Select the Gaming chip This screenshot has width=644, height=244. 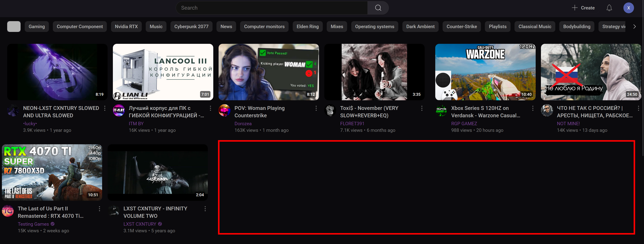(37, 26)
